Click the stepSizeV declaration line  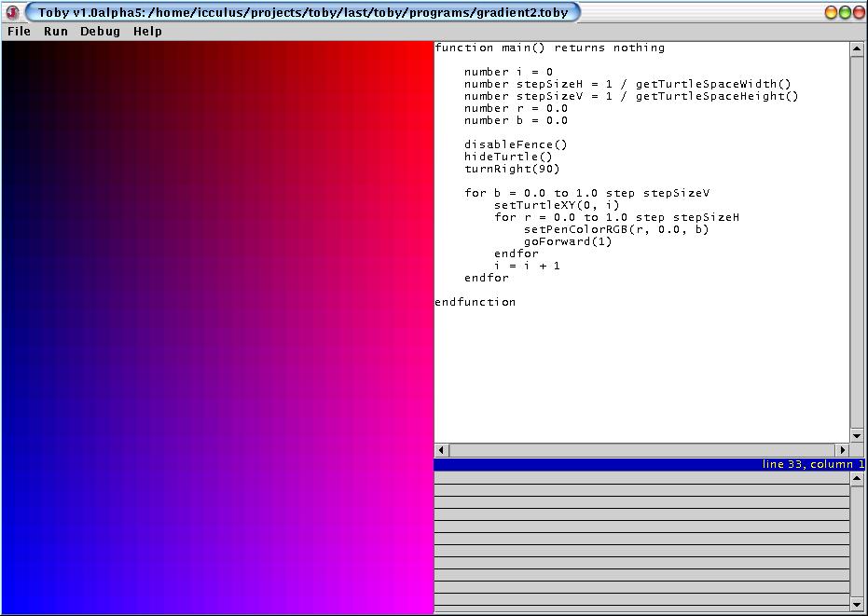(x=631, y=96)
